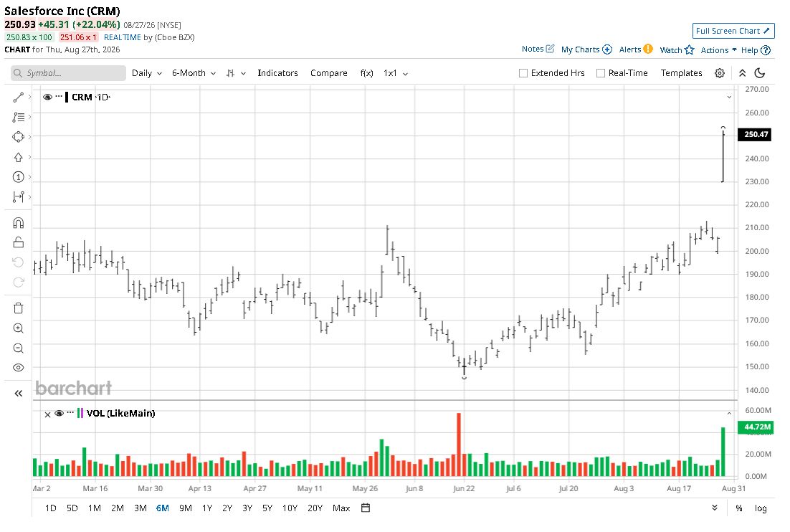Collapse the top toolbar with double chevron
Image resolution: width=790 pixels, height=532 pixels.
[742, 73]
